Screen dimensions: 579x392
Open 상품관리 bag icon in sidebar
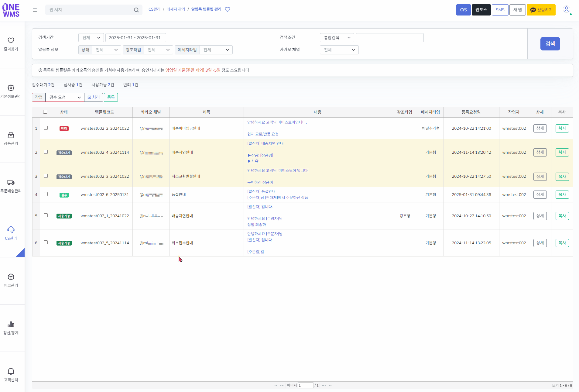click(x=11, y=135)
